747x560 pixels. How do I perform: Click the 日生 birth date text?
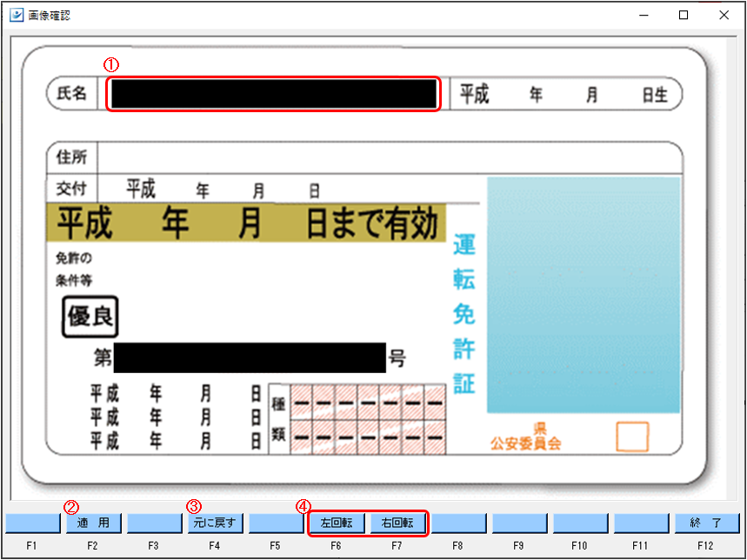point(655,96)
